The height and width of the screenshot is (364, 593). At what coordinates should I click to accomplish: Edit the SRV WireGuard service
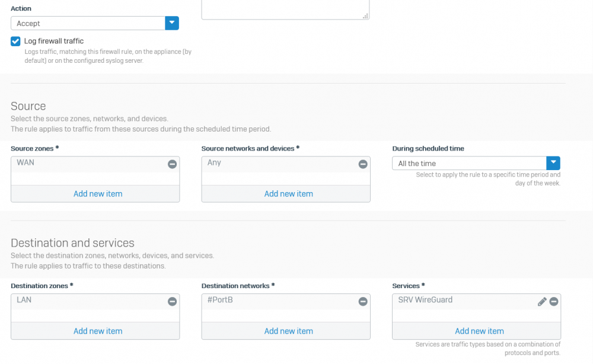[542, 301]
